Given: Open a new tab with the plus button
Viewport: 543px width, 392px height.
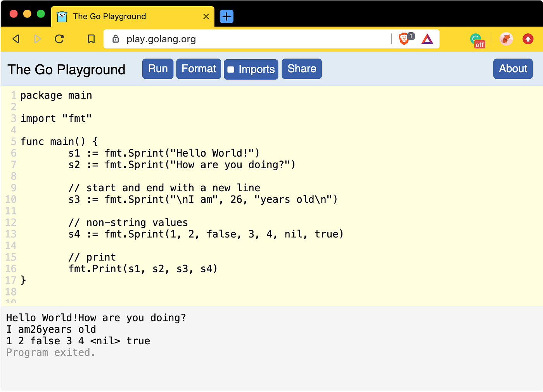Looking at the screenshot, I should click(x=226, y=16).
